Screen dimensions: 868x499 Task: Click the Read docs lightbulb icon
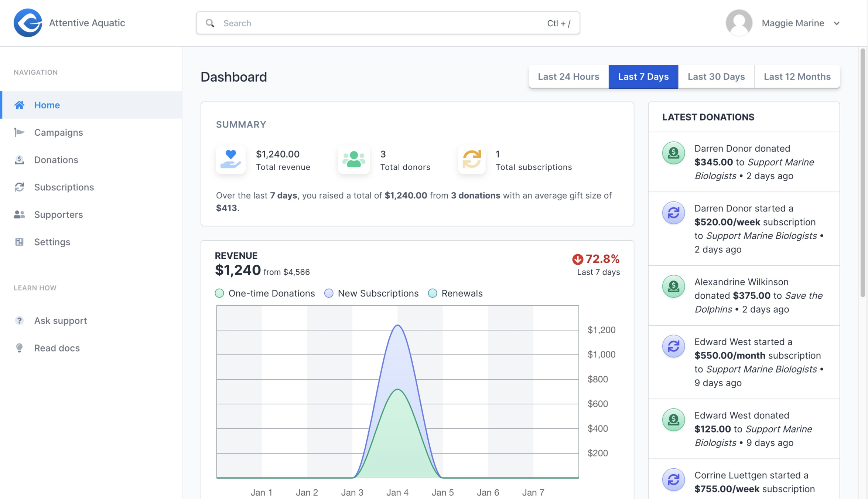[19, 348]
